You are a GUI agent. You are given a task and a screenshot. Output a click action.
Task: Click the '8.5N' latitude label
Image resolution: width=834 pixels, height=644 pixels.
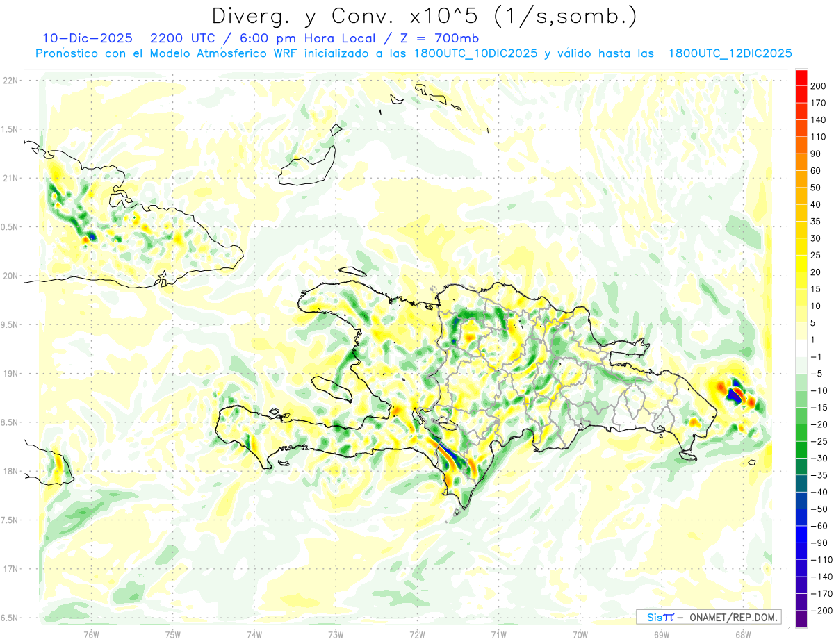10,422
